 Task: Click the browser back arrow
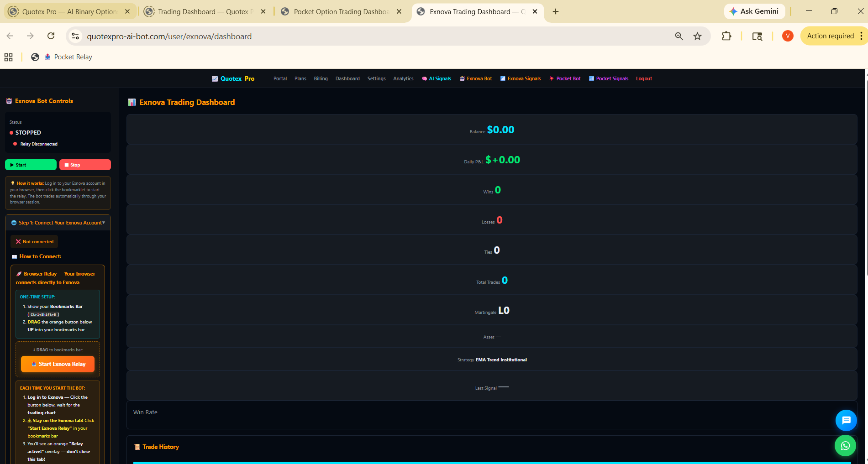click(10, 36)
